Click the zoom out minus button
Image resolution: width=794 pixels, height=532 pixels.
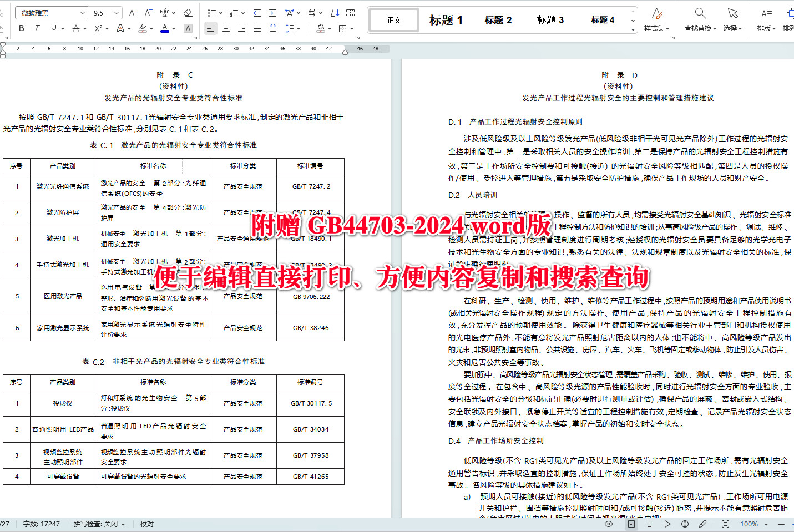tap(781, 524)
